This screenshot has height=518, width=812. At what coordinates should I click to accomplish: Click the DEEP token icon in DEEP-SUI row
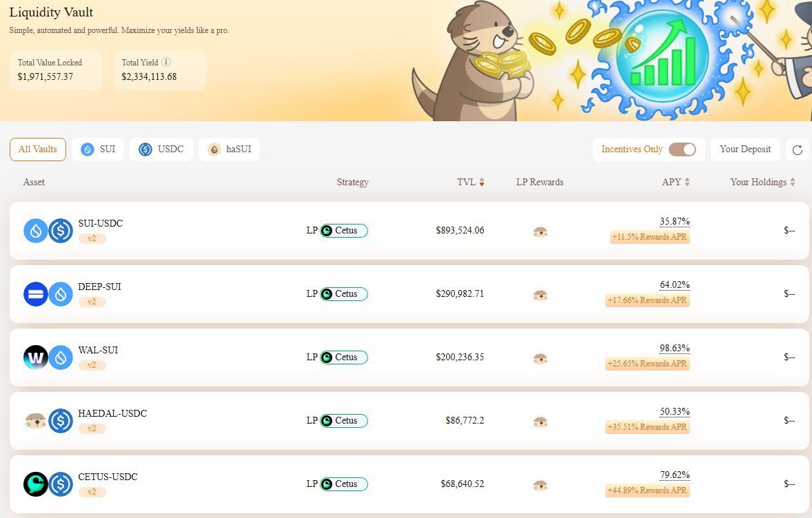pos(35,294)
